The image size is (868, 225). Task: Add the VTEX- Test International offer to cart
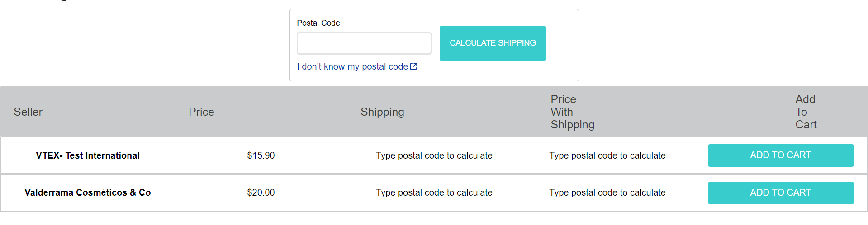point(780,155)
